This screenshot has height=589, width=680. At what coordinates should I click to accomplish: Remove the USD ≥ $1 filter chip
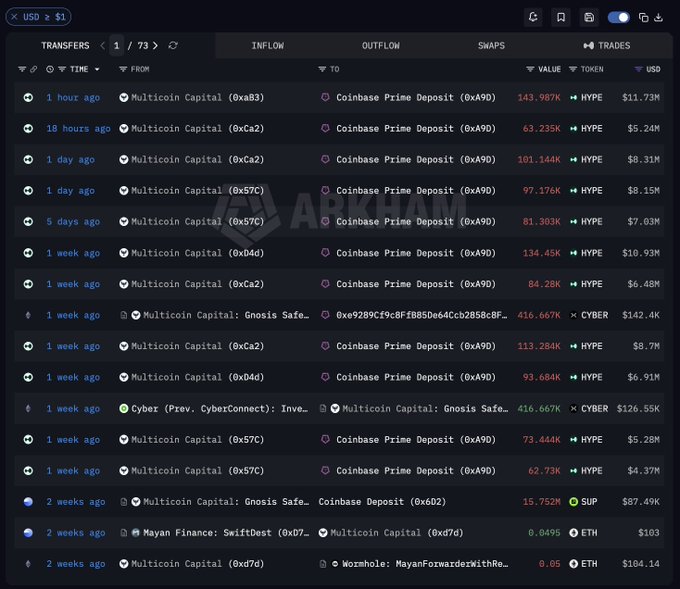(14, 17)
